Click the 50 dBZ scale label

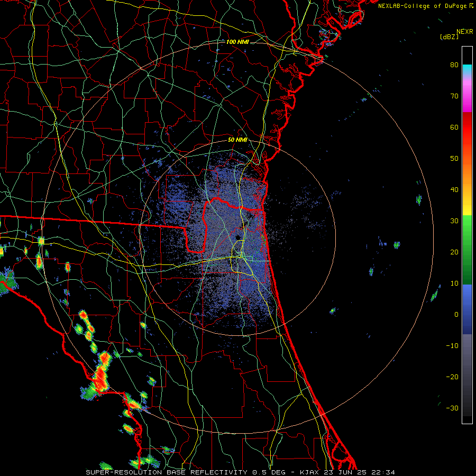(x=454, y=159)
